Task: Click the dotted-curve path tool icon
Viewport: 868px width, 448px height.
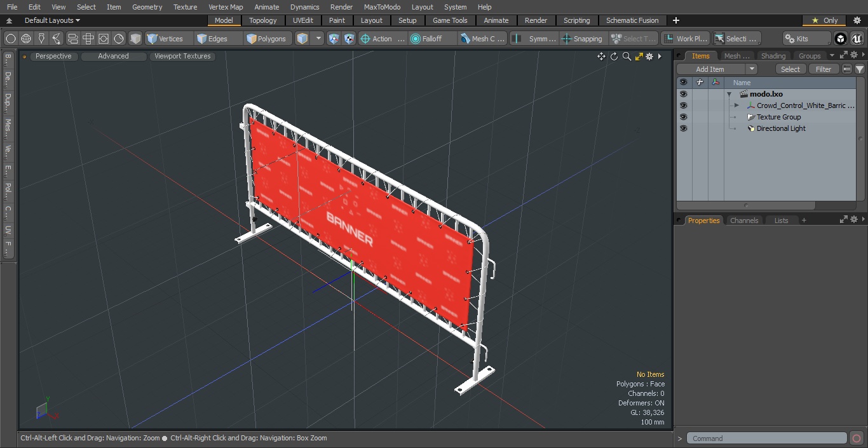Action: click(x=57, y=39)
